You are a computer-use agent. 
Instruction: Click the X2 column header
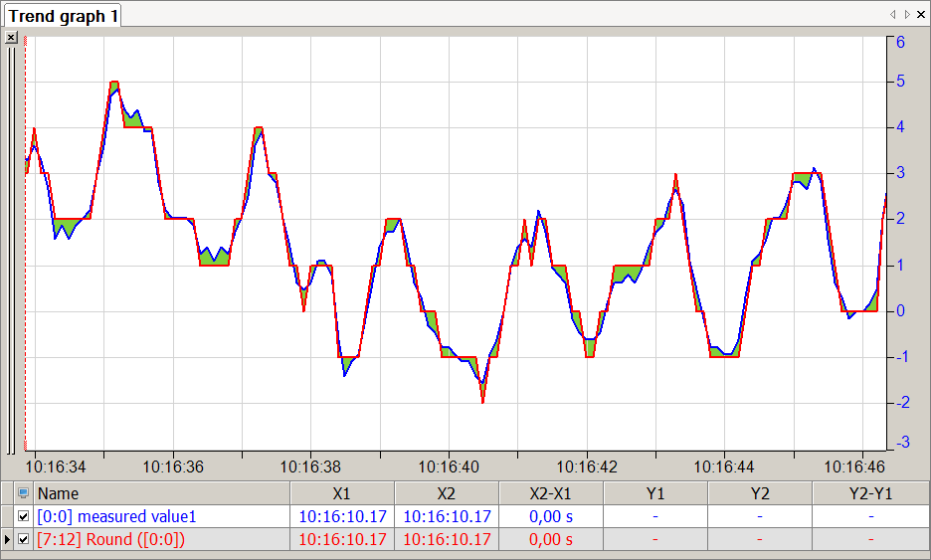pos(446,493)
